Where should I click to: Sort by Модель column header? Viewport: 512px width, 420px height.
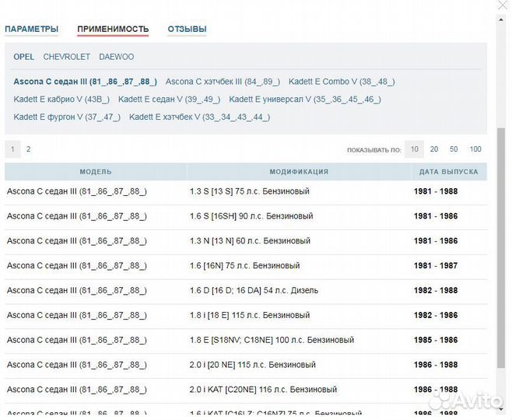click(x=96, y=172)
